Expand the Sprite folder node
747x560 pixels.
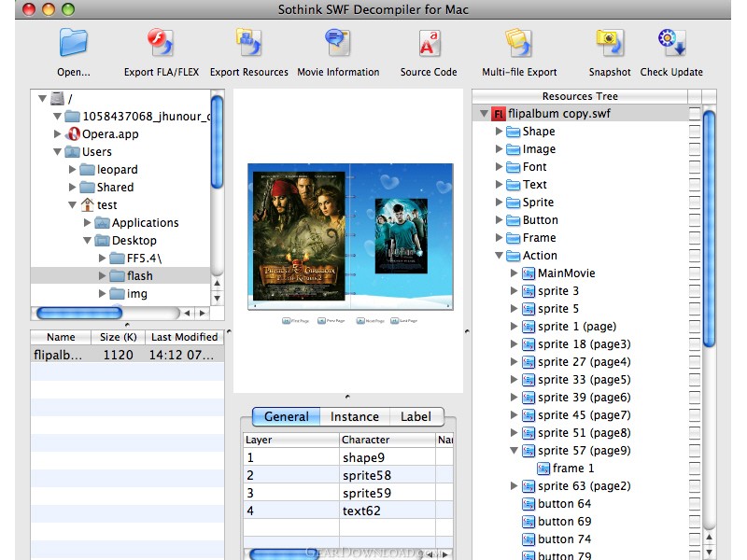tap(499, 202)
